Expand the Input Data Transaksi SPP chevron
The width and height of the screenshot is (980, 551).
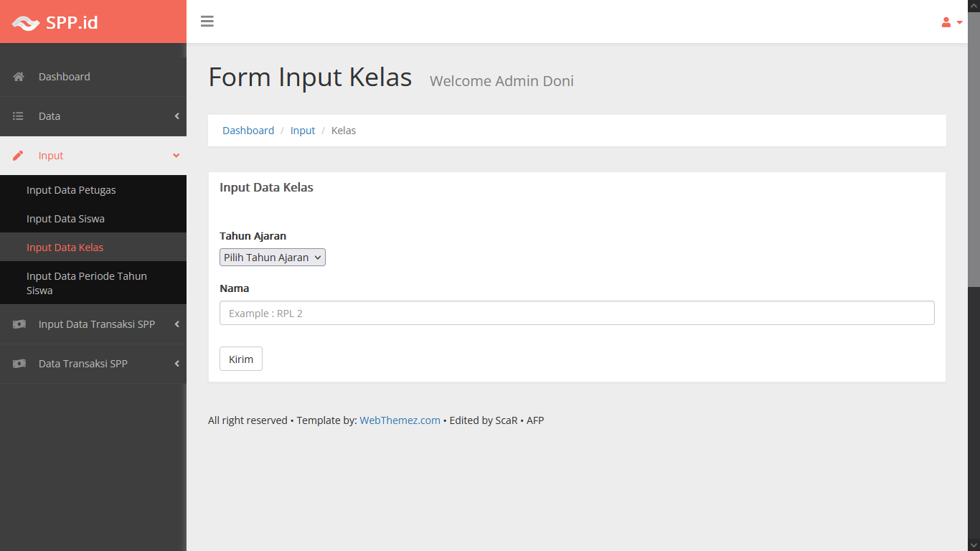(176, 324)
